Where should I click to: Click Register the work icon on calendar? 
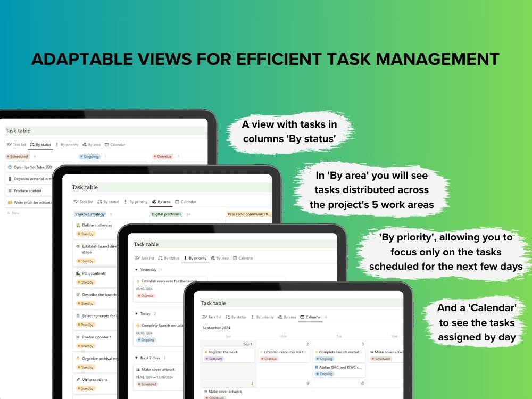tap(205, 352)
